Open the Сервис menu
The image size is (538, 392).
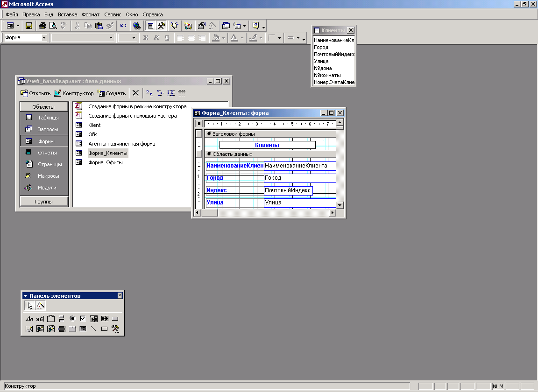coord(113,14)
